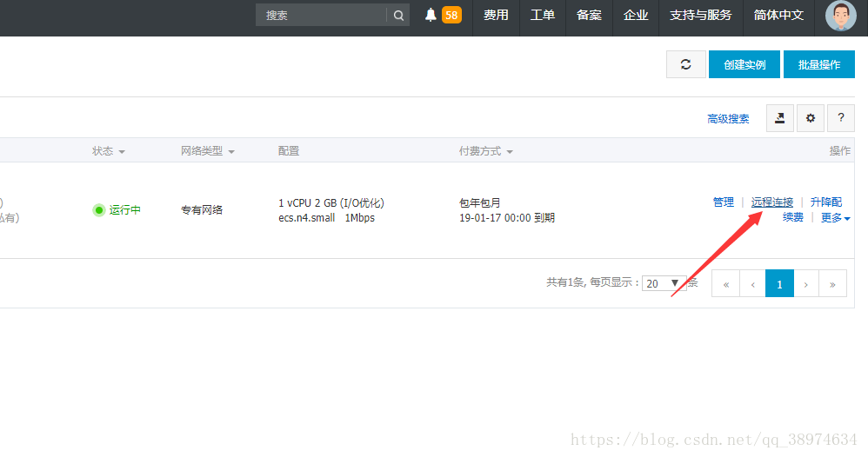Viewport: 868px width, 457px height.
Task: Click the 包年包月 billing text
Action: click(x=479, y=203)
